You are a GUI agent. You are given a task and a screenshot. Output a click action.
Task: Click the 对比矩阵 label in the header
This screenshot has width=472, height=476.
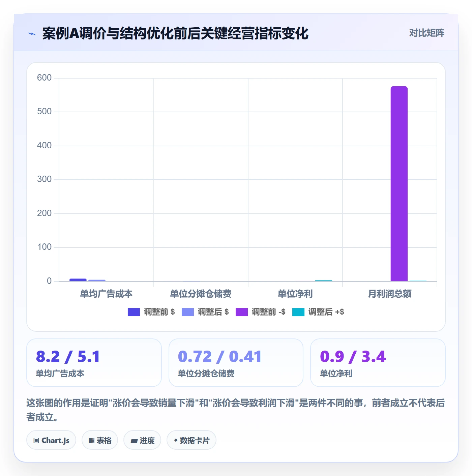point(426,33)
